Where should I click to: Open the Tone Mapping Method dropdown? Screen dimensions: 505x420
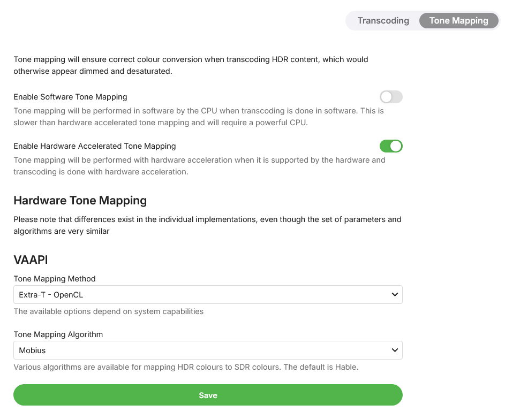pos(207,294)
